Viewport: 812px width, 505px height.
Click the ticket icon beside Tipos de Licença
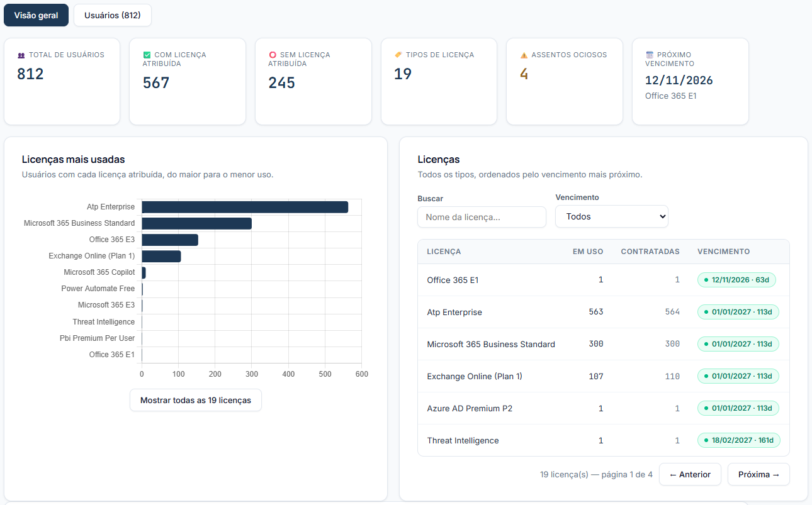398,55
